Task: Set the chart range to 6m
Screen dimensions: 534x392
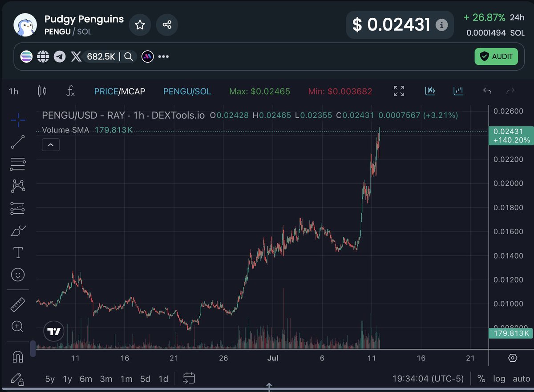Action: 86,379
